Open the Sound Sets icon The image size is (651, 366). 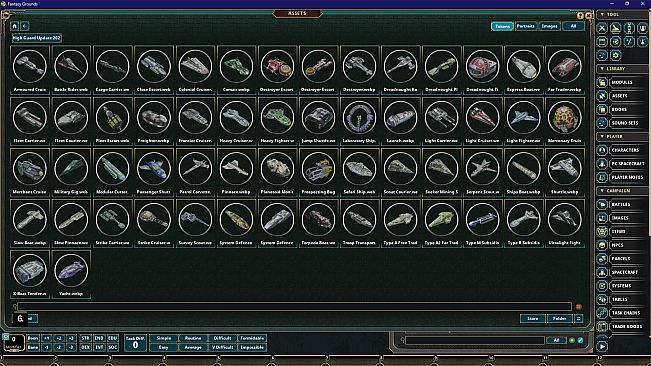pos(602,123)
